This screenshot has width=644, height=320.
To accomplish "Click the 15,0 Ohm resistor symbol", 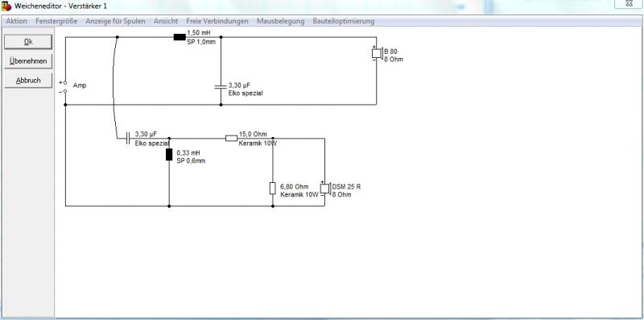I will point(231,138).
